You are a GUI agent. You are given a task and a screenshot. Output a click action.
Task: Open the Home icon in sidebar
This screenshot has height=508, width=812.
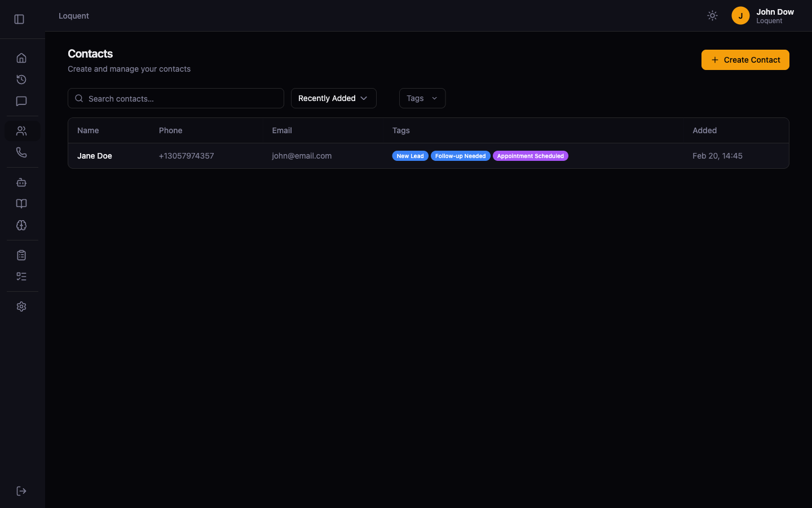pyautogui.click(x=21, y=58)
